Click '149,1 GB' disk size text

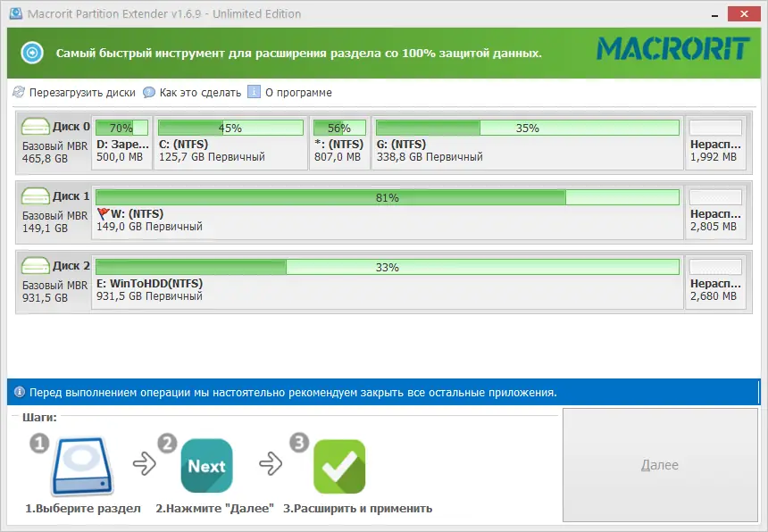pyautogui.click(x=45, y=229)
